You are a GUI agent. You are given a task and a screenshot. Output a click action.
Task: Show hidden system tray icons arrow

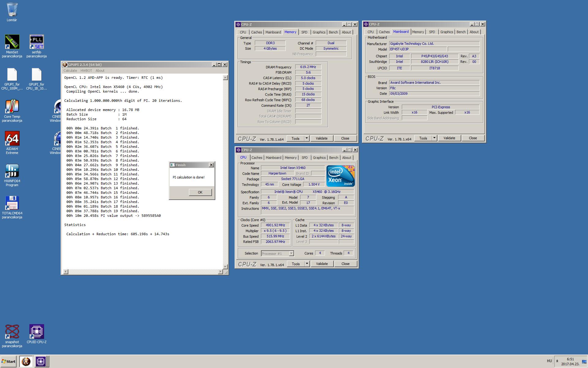pos(557,361)
